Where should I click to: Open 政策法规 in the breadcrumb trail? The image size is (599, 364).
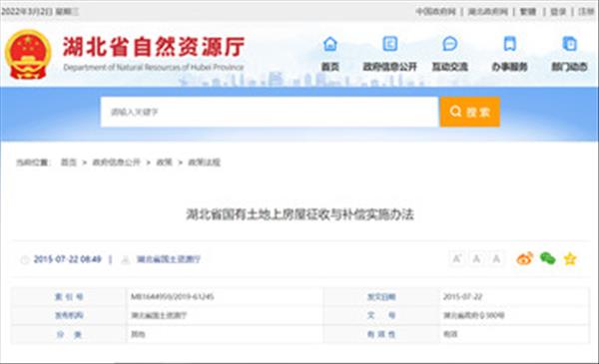click(x=204, y=163)
